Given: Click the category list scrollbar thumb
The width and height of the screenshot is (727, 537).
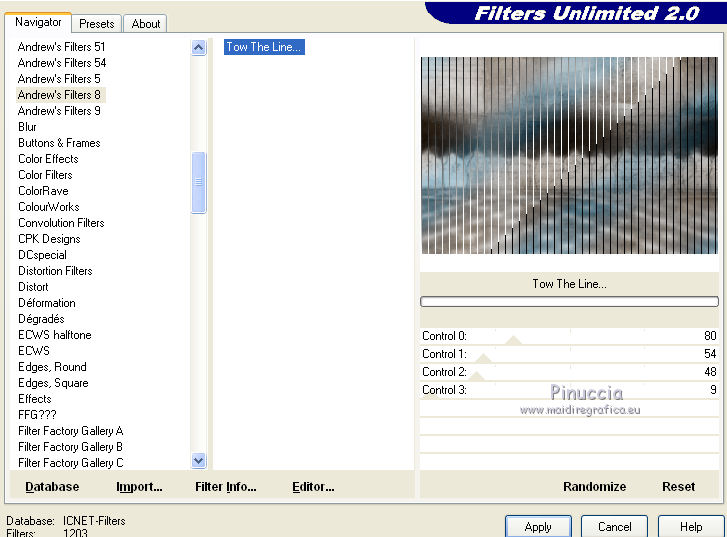Looking at the screenshot, I should pyautogui.click(x=198, y=182).
